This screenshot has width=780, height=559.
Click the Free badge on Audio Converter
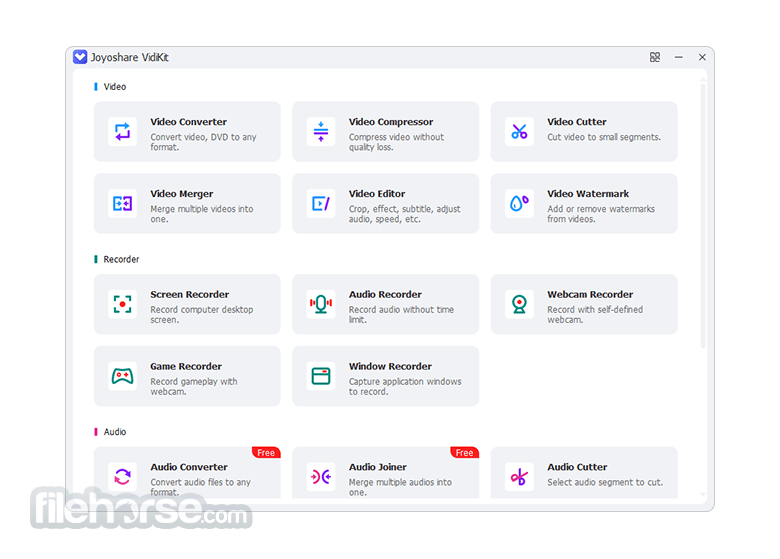click(267, 453)
